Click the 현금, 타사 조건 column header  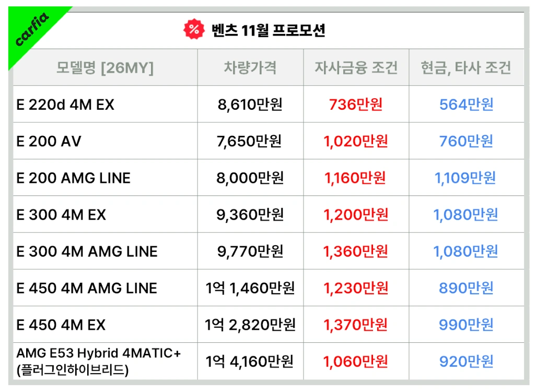pos(466,67)
